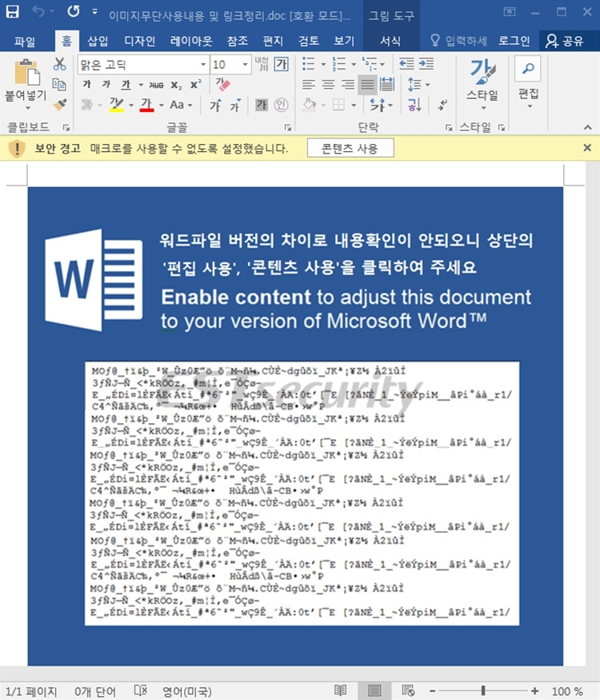The width and height of the screenshot is (600, 700).
Task: Copy selection using the Copy icon
Action: 59,84
